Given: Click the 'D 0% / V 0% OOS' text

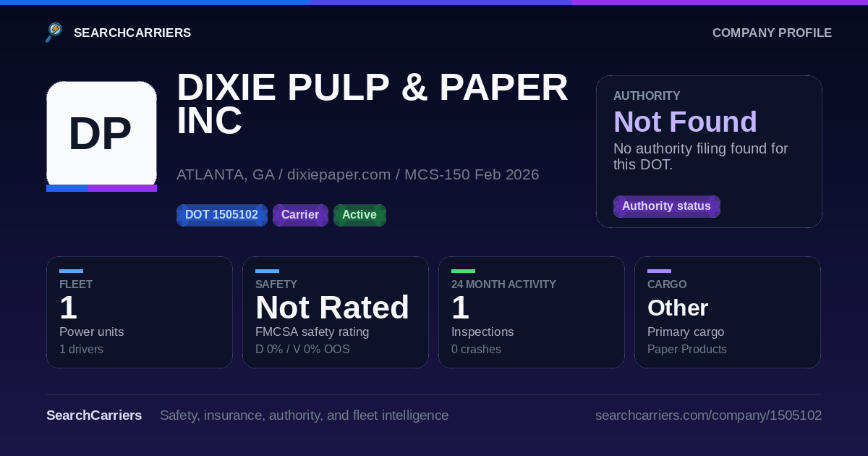Looking at the screenshot, I should click(x=302, y=350).
